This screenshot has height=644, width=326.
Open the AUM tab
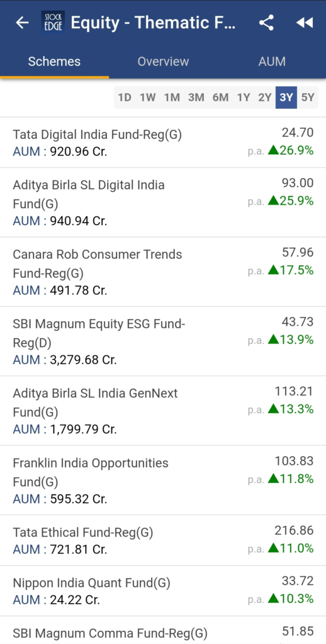pyautogui.click(x=272, y=62)
